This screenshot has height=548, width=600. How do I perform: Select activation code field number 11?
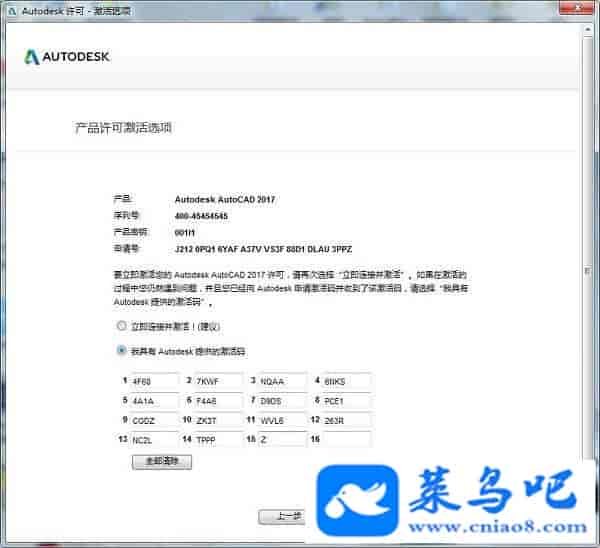click(283, 420)
